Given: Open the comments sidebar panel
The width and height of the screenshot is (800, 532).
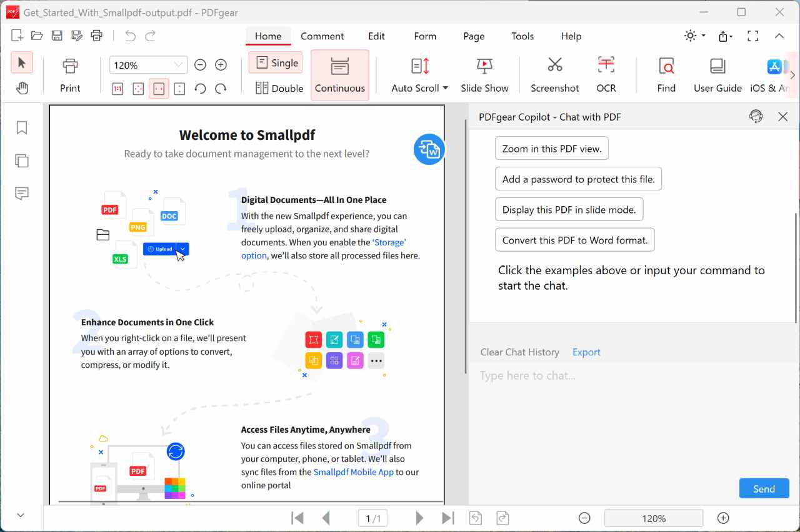Looking at the screenshot, I should pyautogui.click(x=22, y=194).
